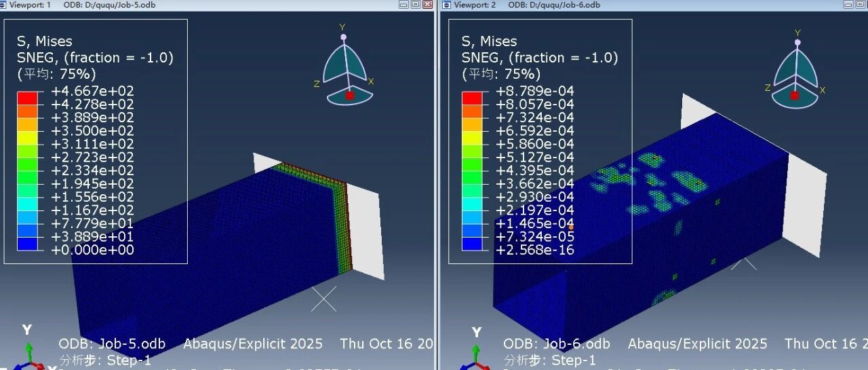Click the XYZ orientation triad in Viewport 2

point(475,350)
